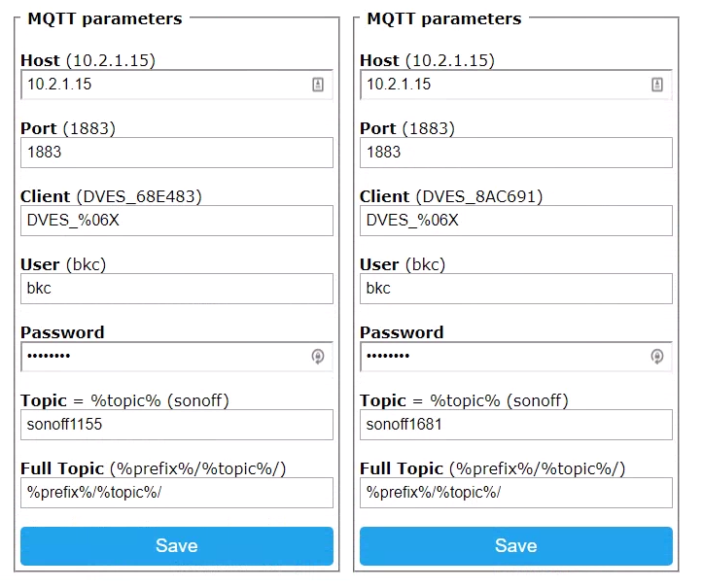703x588 pixels.
Task: Click Topic field containing sonoff1681
Action: click(x=516, y=425)
